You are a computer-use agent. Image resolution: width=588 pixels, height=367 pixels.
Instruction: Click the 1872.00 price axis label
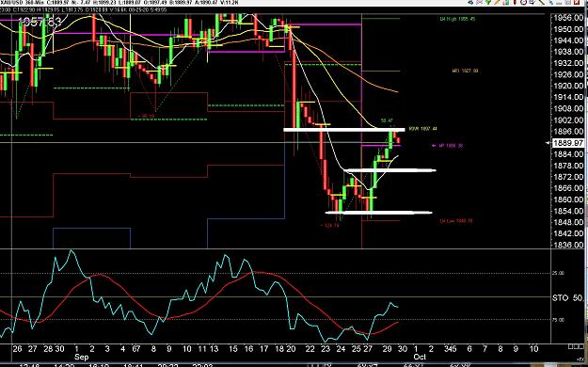(568, 177)
